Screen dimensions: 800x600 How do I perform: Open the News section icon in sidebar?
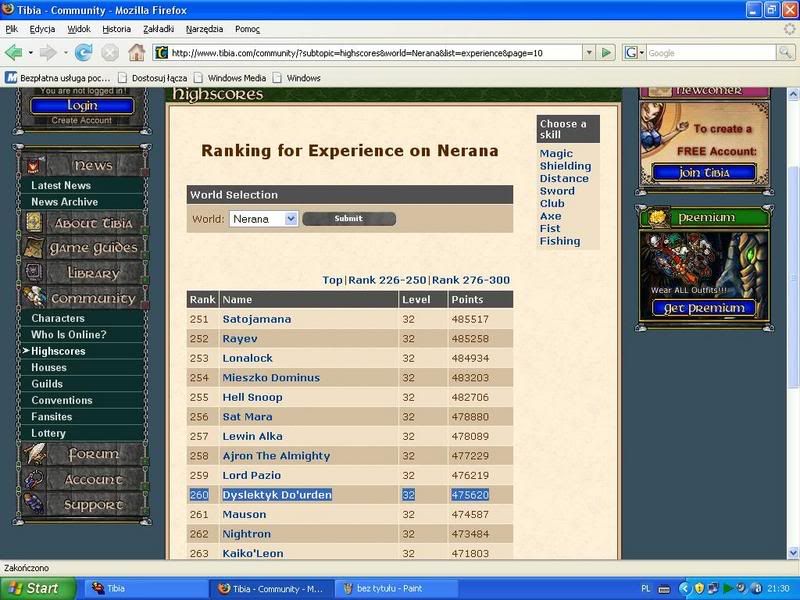pyautogui.click(x=34, y=165)
